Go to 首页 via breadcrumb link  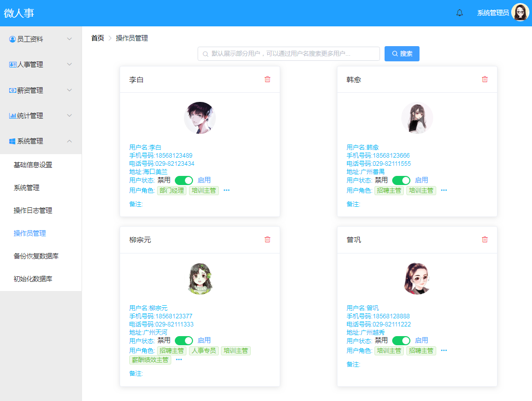97,38
